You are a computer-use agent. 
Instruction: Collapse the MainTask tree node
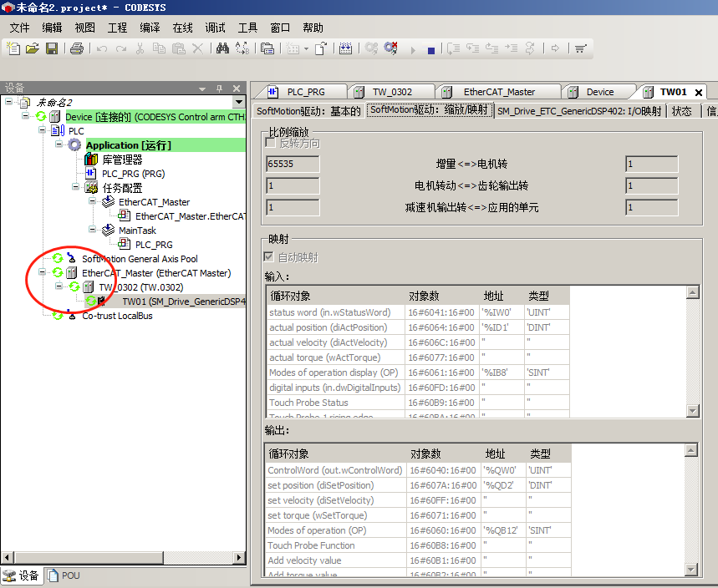[93, 229]
